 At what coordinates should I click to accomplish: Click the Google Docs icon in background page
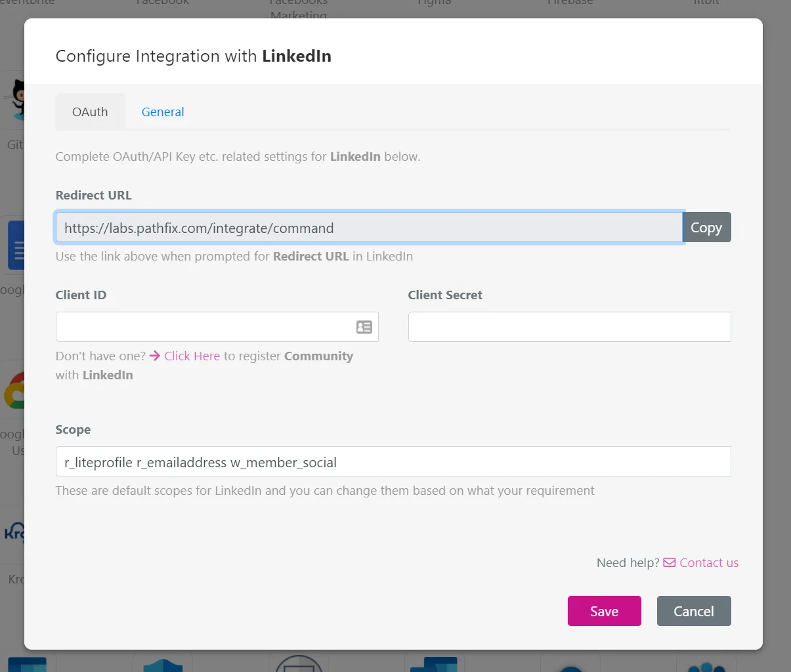16,246
